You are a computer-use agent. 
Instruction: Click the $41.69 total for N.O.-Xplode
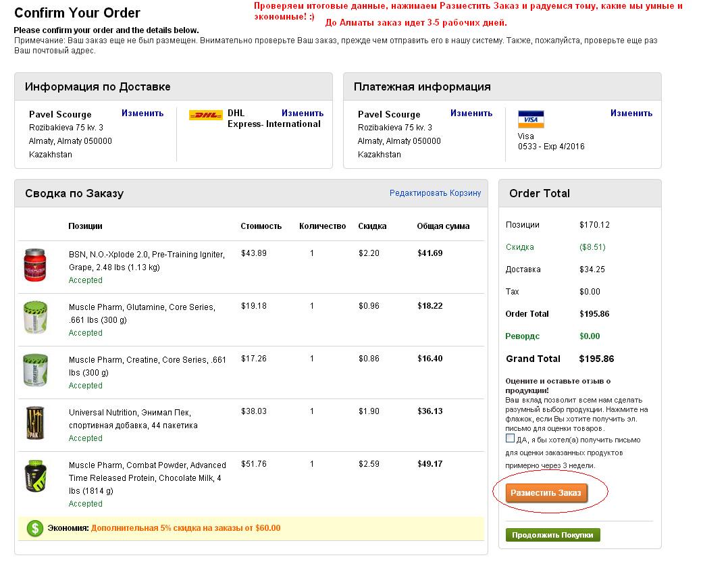[x=430, y=253]
